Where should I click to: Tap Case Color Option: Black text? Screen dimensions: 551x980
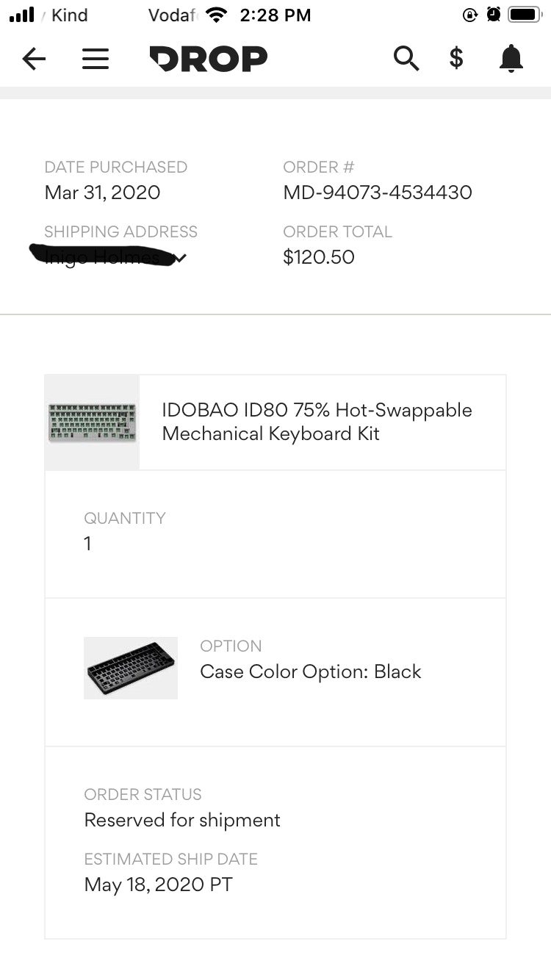311,671
